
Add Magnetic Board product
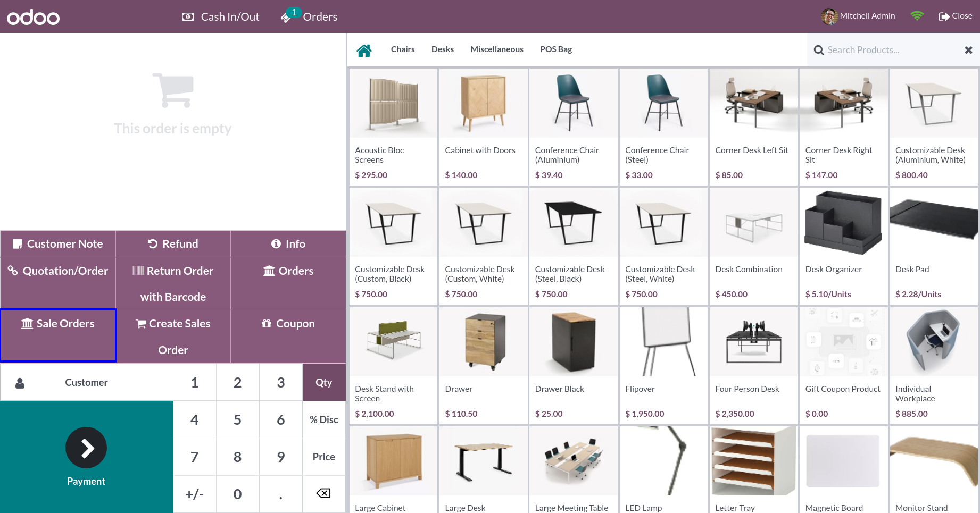click(843, 469)
